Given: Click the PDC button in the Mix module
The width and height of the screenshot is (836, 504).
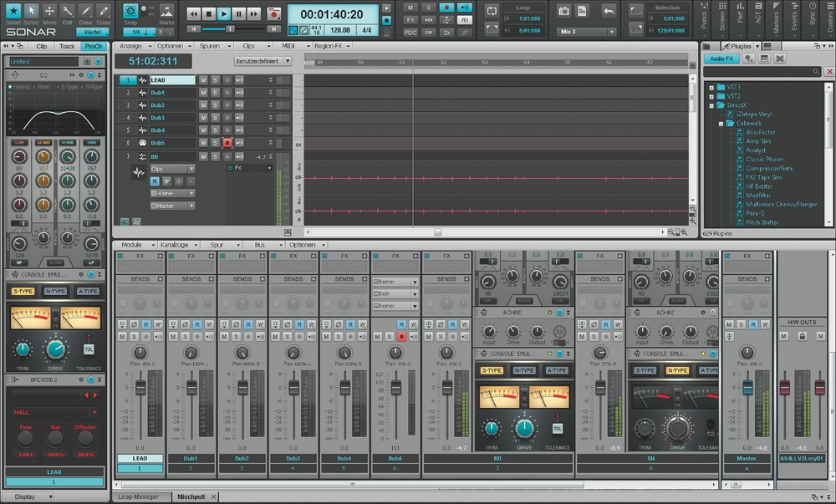Looking at the screenshot, I should coord(410,33).
